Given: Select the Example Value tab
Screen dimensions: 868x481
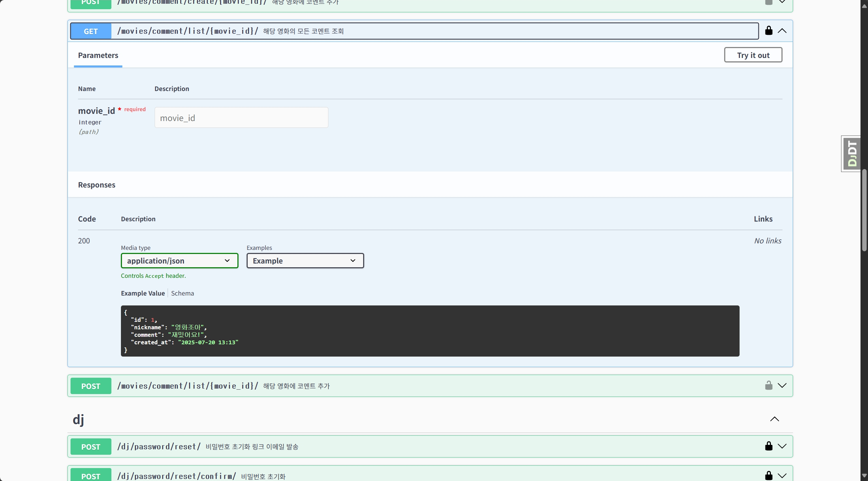Looking at the screenshot, I should click(143, 293).
